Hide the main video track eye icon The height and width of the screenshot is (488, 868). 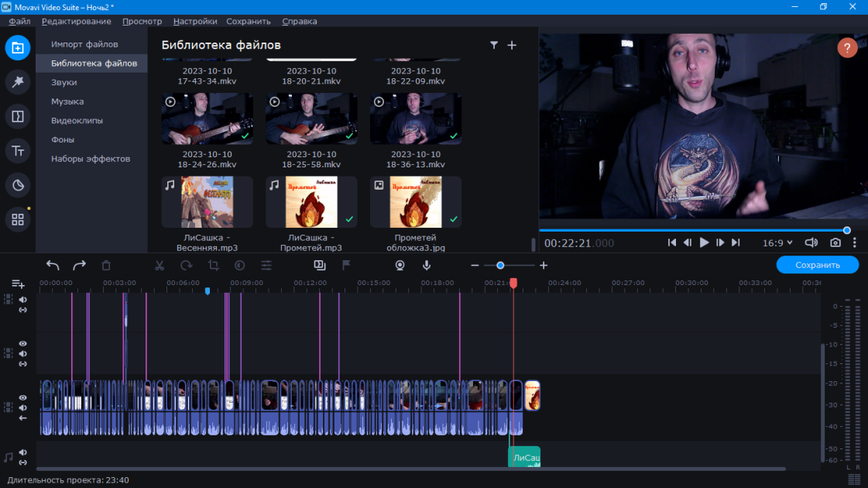[22, 397]
